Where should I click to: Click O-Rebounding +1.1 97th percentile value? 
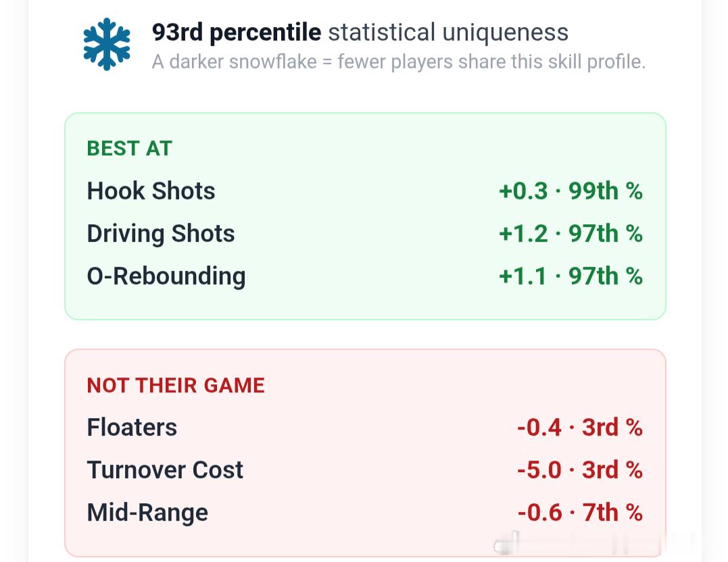coord(571,276)
